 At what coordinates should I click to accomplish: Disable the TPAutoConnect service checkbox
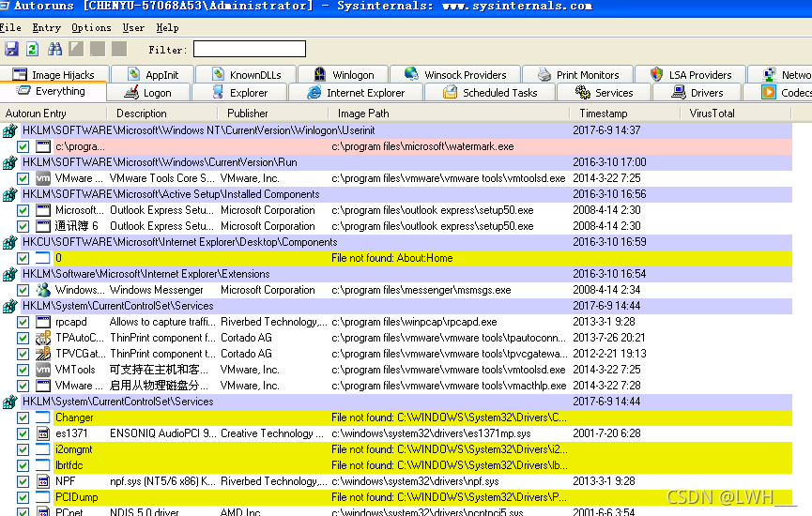(x=23, y=338)
